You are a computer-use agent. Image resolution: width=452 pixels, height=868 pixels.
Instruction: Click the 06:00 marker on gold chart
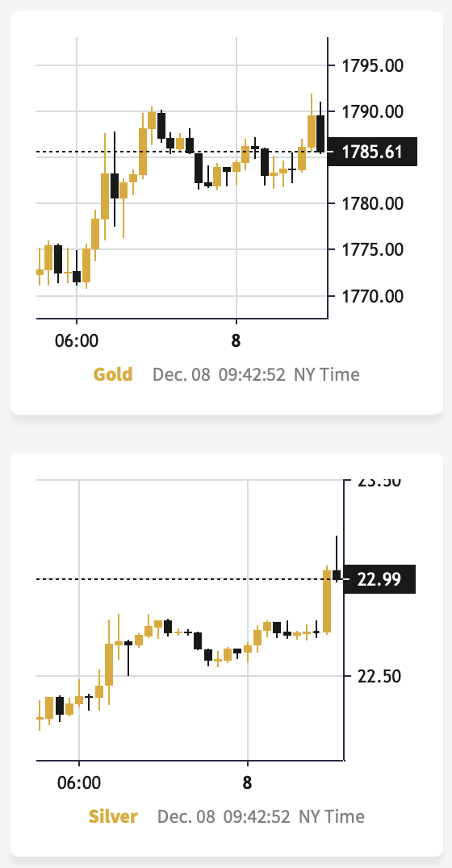77,340
